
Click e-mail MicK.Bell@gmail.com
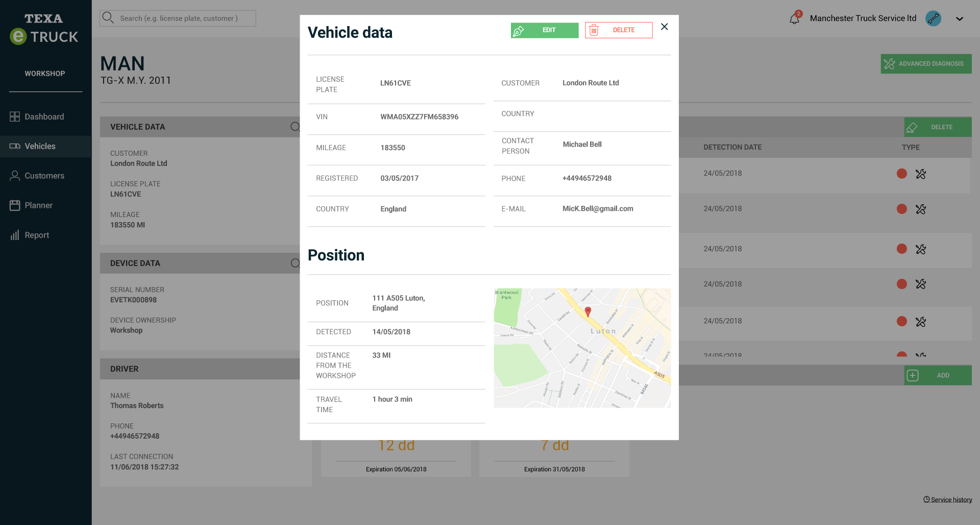tap(598, 208)
